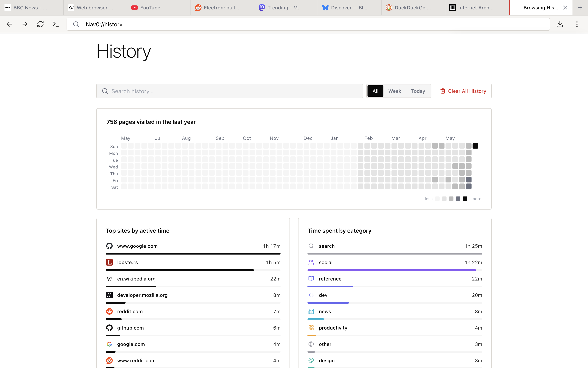Click the reference category book icon

click(311, 278)
